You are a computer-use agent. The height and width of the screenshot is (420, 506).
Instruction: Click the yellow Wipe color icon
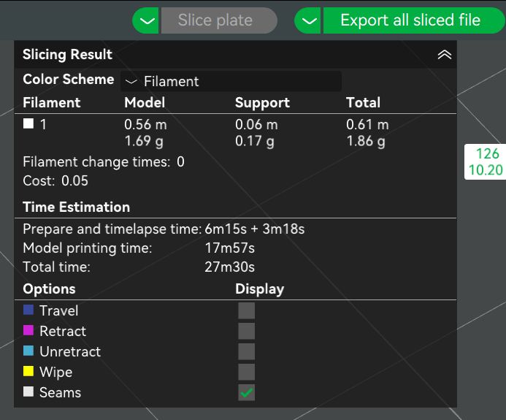tap(28, 372)
